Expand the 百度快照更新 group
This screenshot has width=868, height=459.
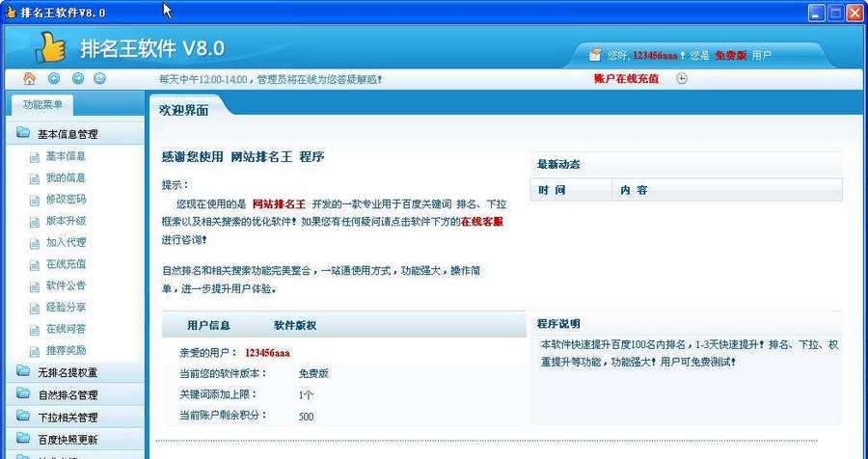pyautogui.click(x=74, y=440)
